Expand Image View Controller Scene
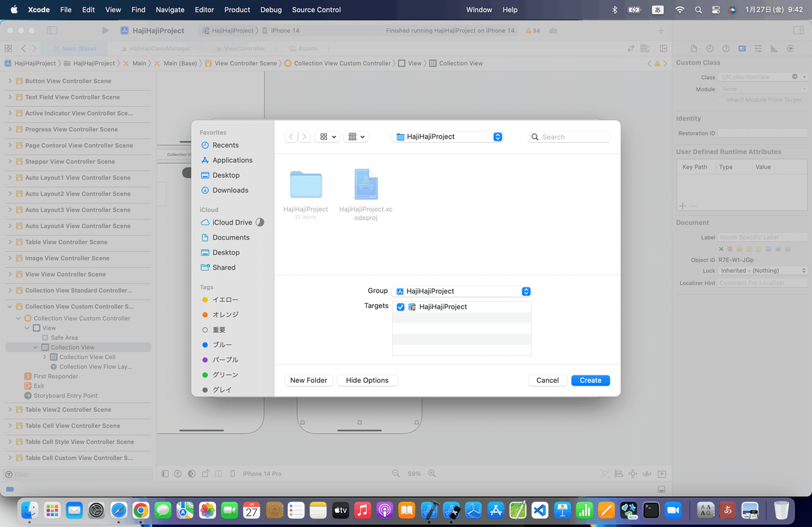This screenshot has width=812, height=527. (x=9, y=258)
